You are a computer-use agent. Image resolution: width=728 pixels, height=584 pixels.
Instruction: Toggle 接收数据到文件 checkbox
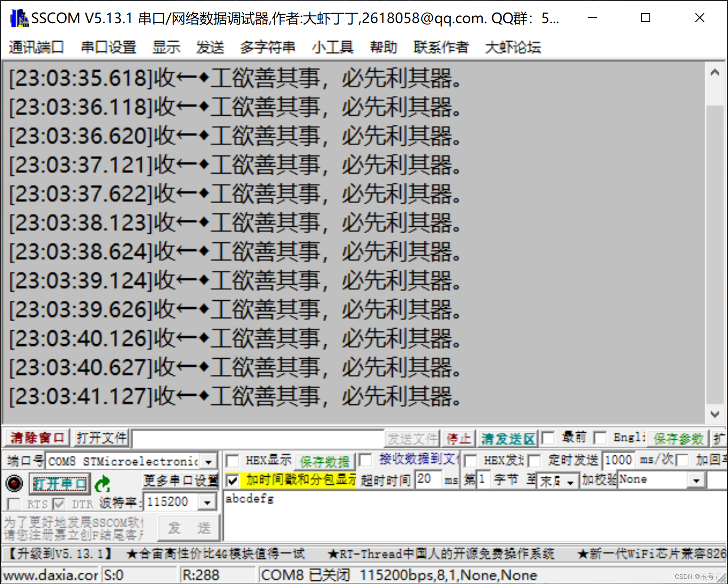(365, 460)
